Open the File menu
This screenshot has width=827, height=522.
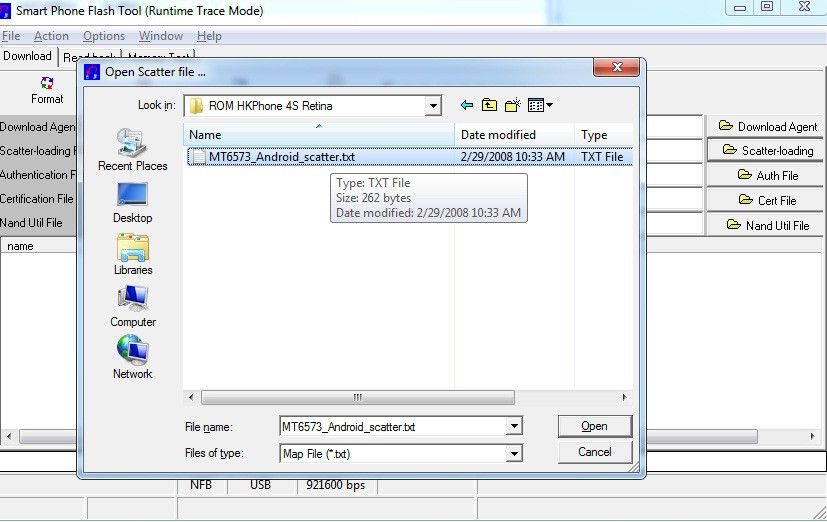(x=11, y=36)
